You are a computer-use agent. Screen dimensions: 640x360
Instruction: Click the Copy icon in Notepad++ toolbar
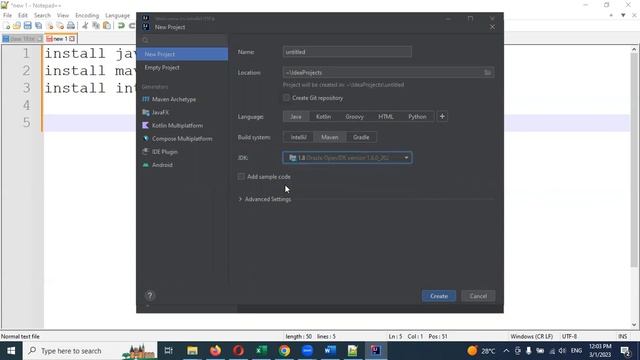tap(96, 26)
